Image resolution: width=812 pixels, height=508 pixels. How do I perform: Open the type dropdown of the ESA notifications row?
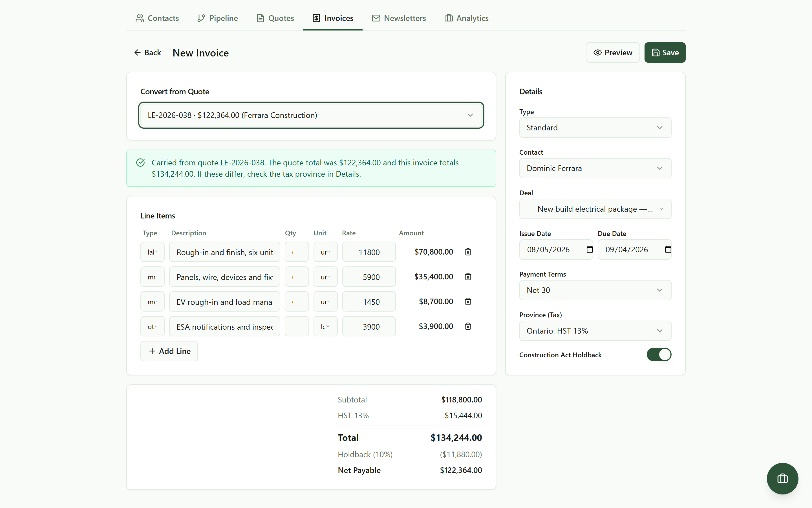[152, 327]
